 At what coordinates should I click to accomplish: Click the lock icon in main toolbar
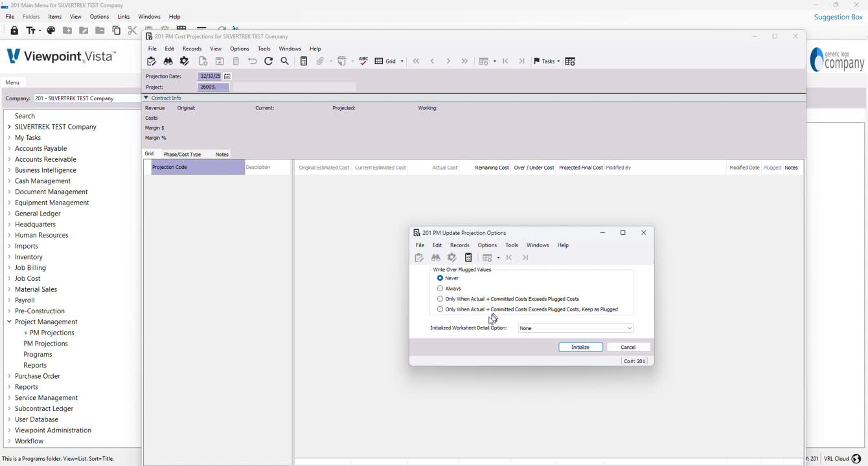click(x=14, y=30)
